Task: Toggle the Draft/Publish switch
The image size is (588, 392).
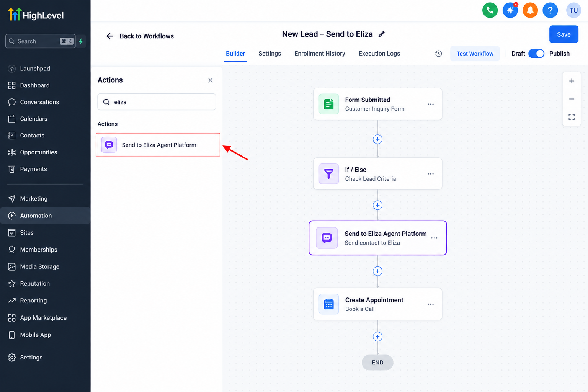Action: [536, 54]
